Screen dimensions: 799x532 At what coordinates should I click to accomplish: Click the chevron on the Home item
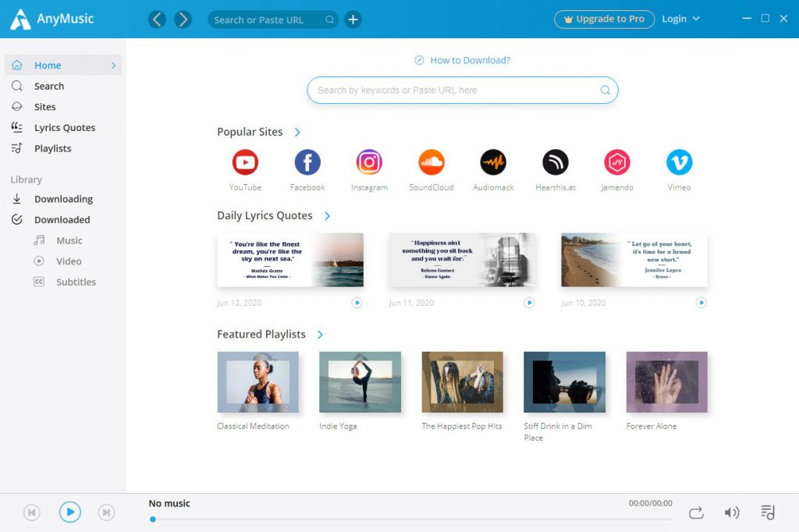click(x=113, y=66)
